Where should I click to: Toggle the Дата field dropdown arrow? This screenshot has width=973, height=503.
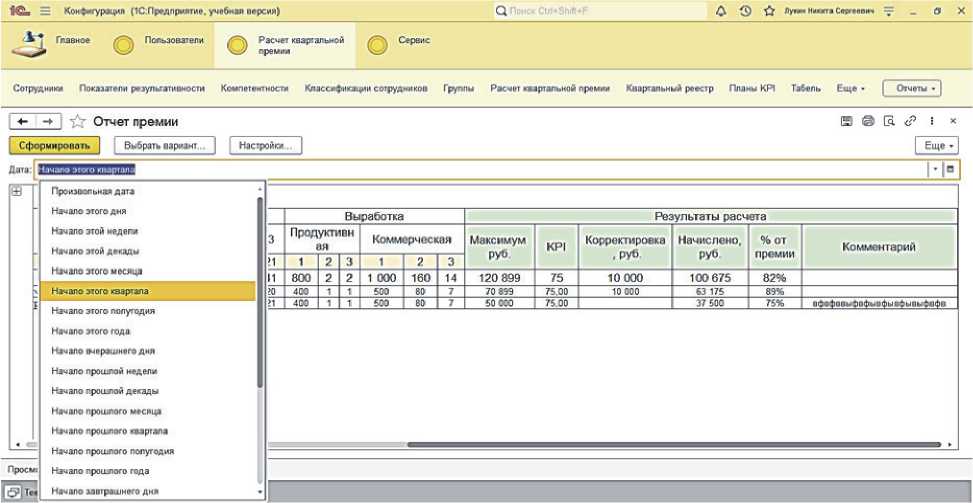point(935,169)
